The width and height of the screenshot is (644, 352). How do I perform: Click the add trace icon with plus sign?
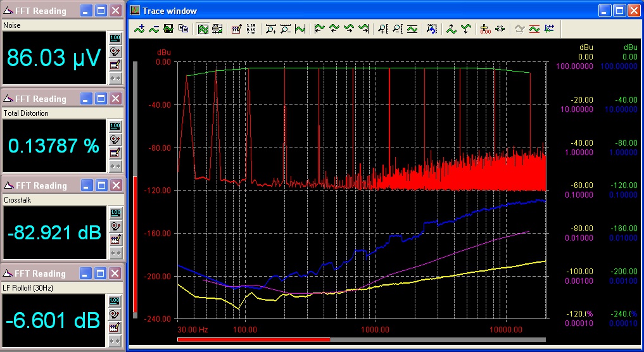pos(139,28)
